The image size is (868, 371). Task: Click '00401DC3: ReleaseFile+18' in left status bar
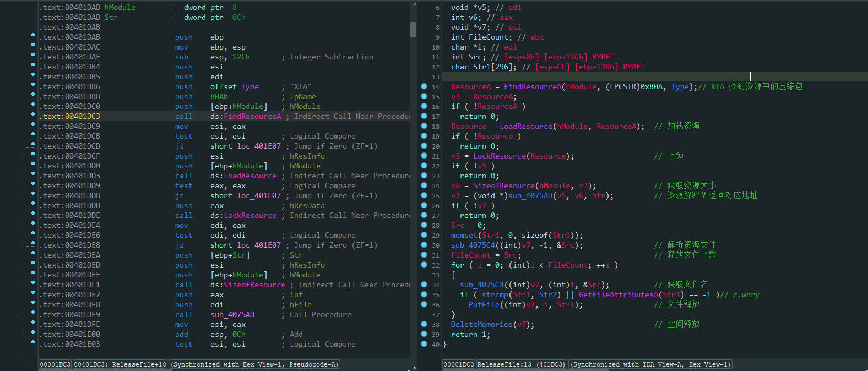point(120,364)
